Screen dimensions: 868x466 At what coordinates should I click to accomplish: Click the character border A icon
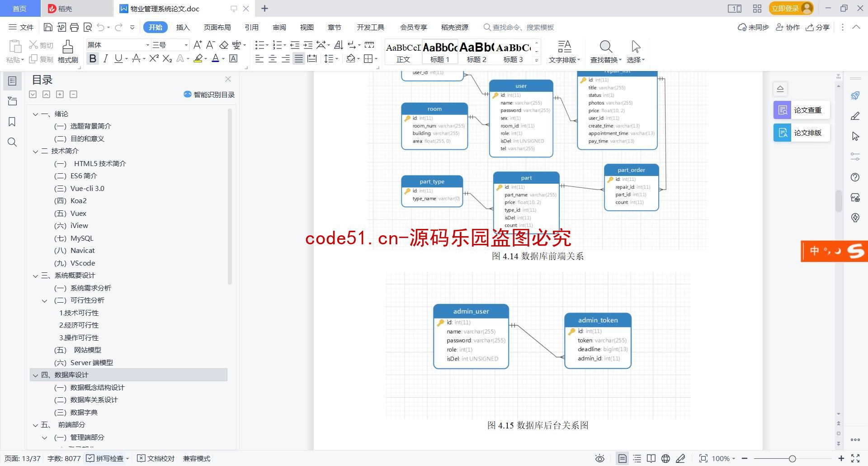(233, 58)
